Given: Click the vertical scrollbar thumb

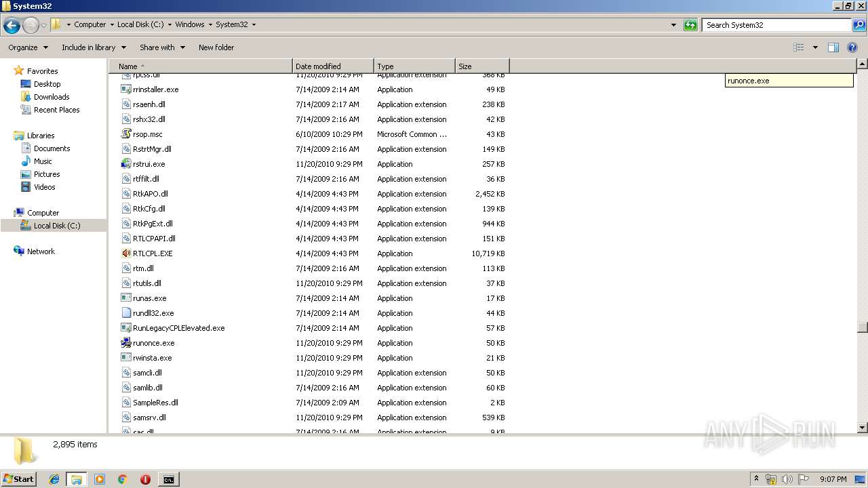Looking at the screenshot, I should point(862,327).
